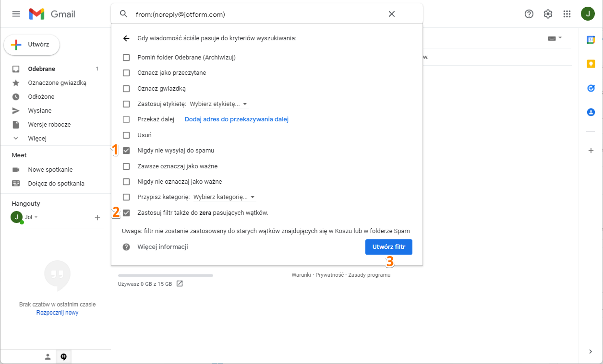Open 'Dodaj adres do przekazywania dalej' link

point(236,119)
